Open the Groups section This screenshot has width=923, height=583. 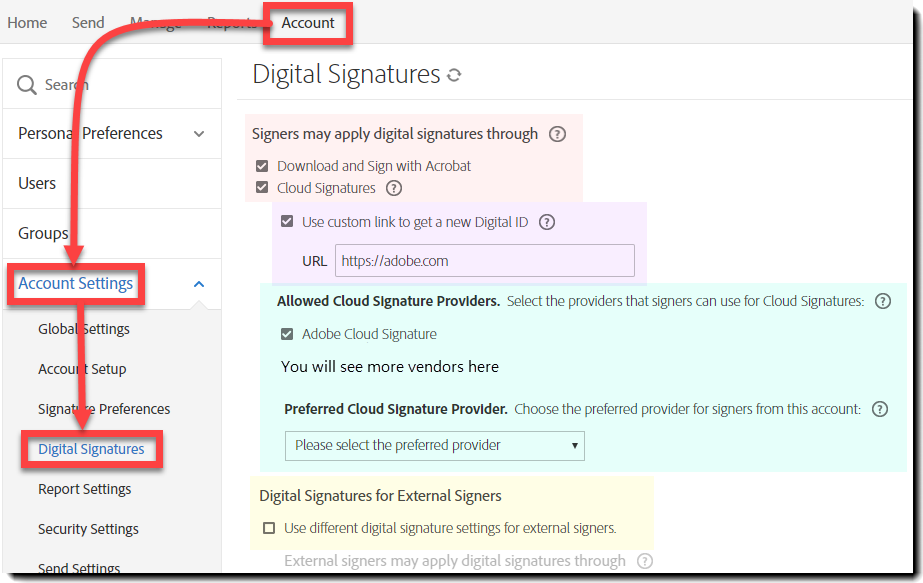[x=43, y=233]
